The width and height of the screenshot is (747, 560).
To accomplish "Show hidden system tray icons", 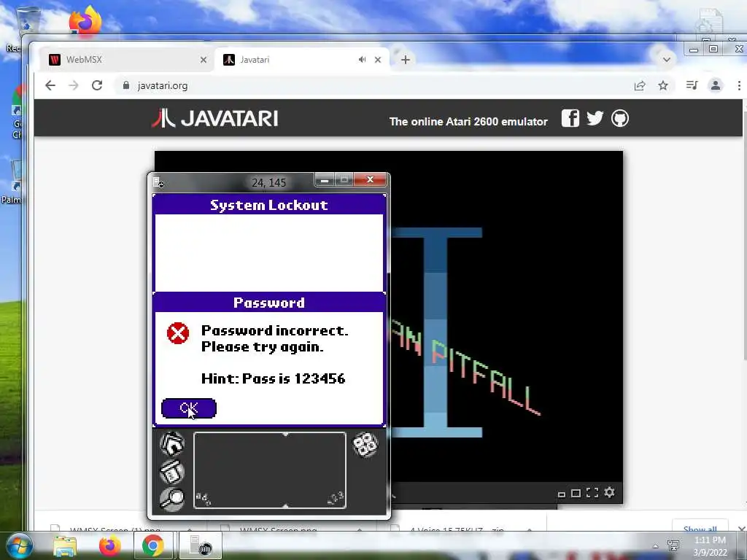I will point(656,546).
